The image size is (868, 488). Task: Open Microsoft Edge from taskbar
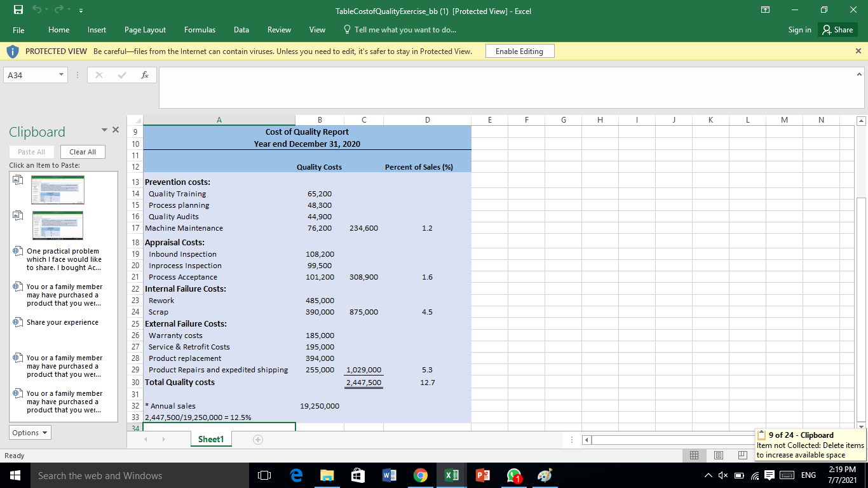[296, 475]
